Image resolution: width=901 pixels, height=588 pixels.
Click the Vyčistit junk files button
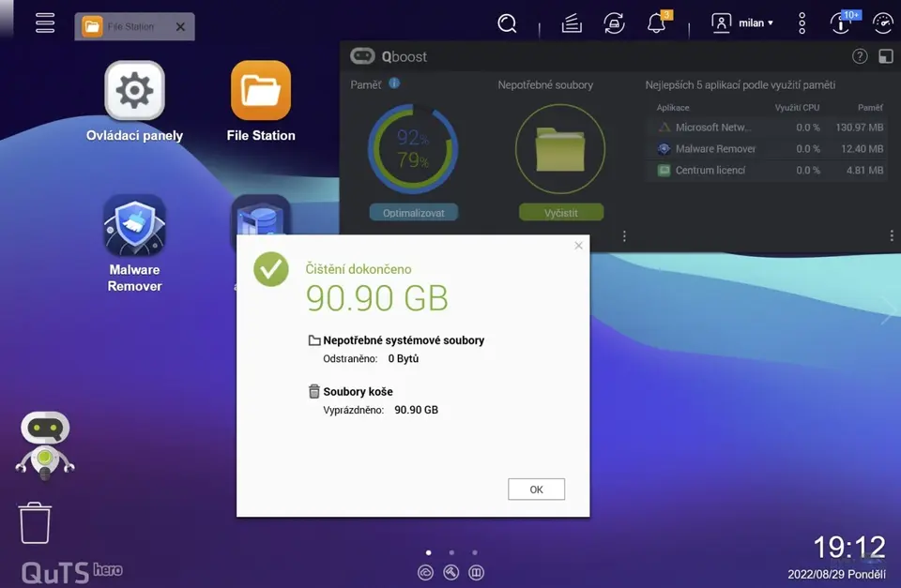(560, 213)
